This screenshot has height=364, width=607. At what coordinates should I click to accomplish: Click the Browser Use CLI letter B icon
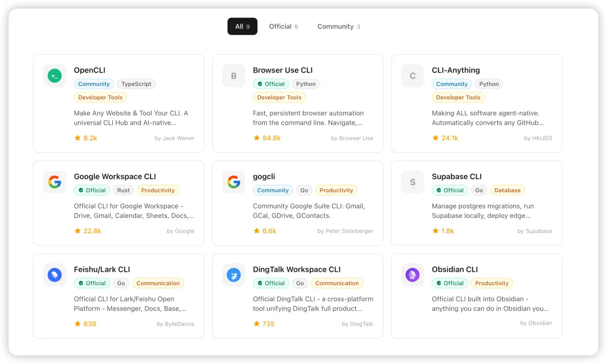[x=233, y=76]
